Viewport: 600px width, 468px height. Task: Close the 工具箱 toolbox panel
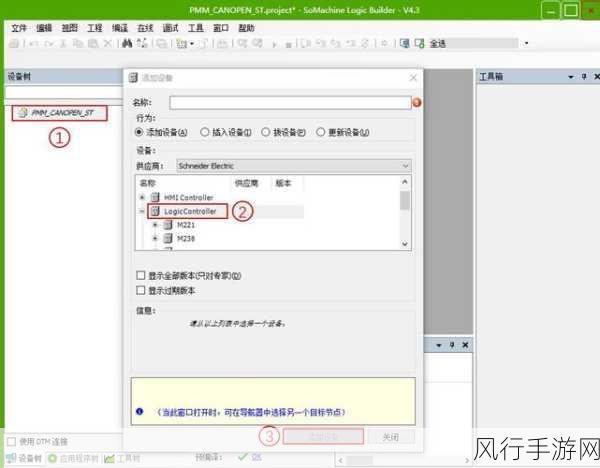[596, 77]
